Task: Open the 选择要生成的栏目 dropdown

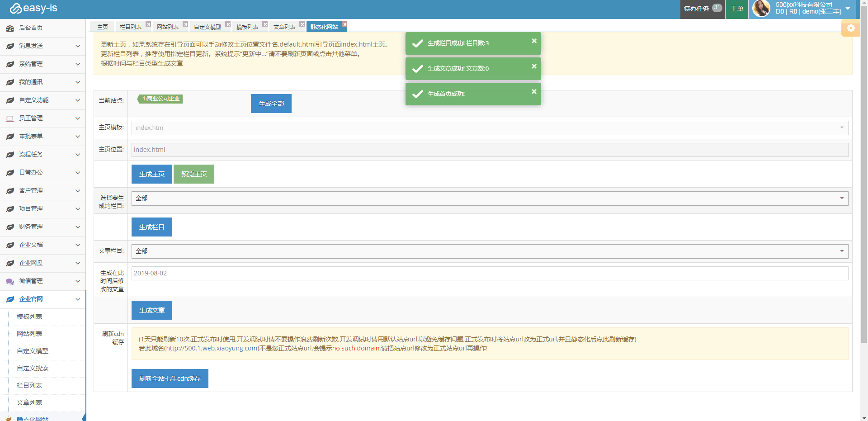Action: pyautogui.click(x=490, y=198)
